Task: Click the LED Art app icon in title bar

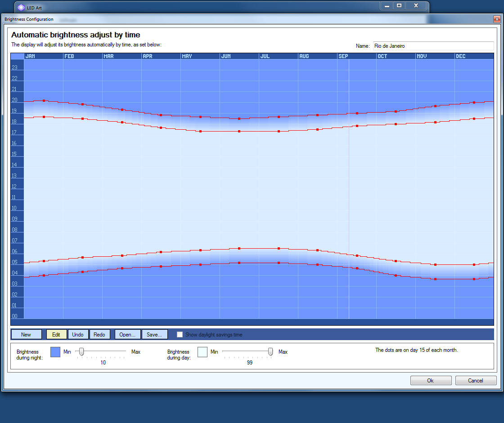Action: (21, 8)
